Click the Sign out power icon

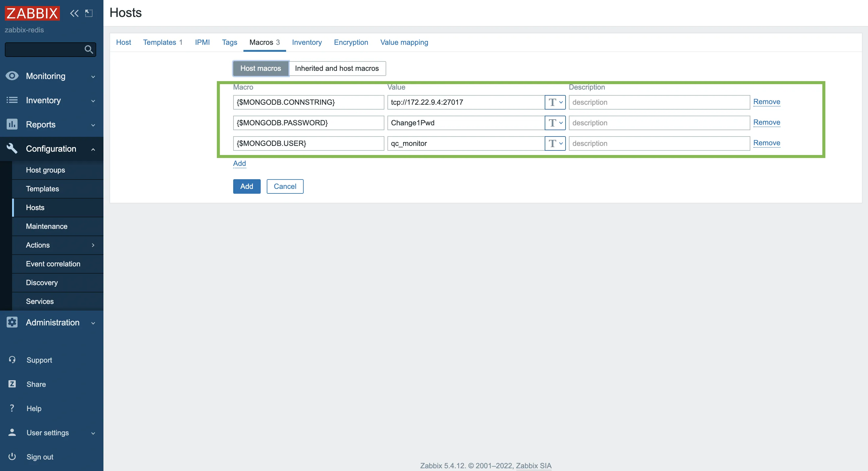pyautogui.click(x=12, y=456)
